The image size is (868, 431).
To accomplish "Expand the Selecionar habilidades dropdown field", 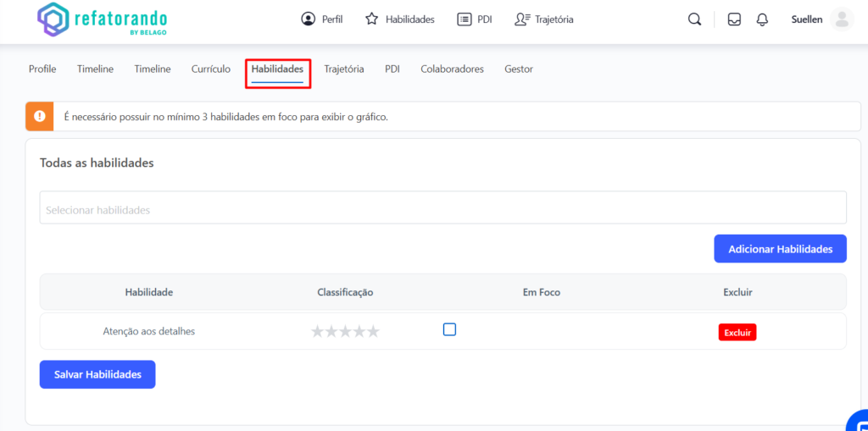I will (x=442, y=208).
